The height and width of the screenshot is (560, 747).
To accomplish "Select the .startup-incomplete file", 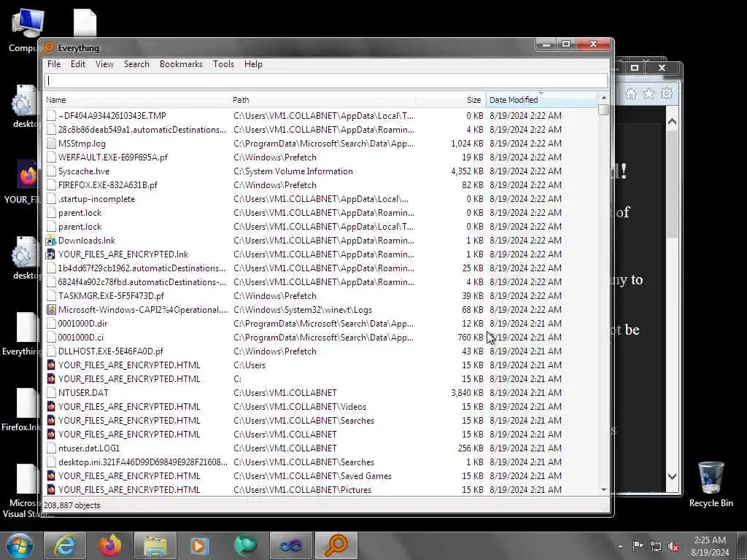I will (96, 198).
